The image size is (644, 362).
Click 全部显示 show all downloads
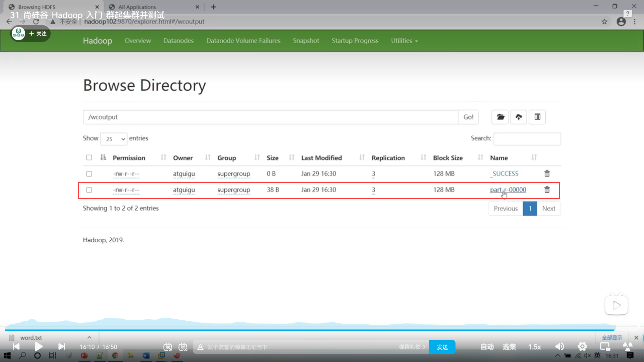tap(612, 338)
